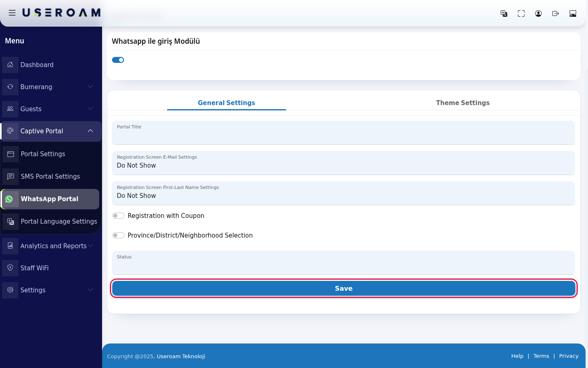Image resolution: width=588 pixels, height=368 pixels.
Task: Click into the Portal Title input field
Action: (343, 132)
